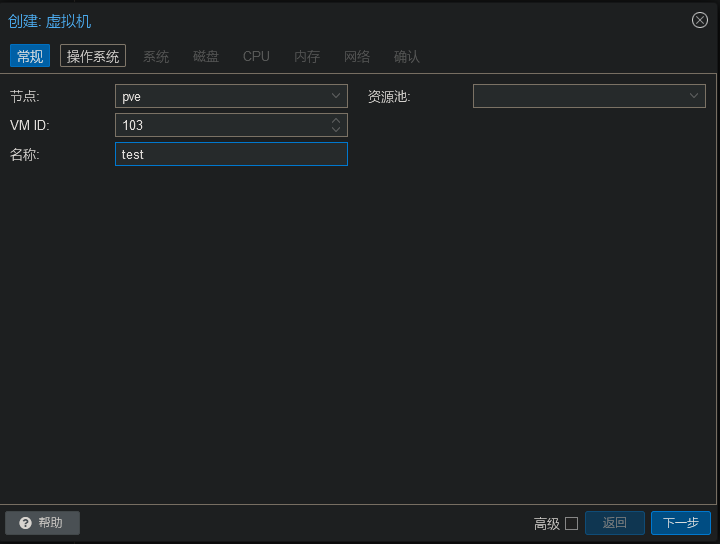
Task: Select the 网络 network tab
Action: (357, 56)
